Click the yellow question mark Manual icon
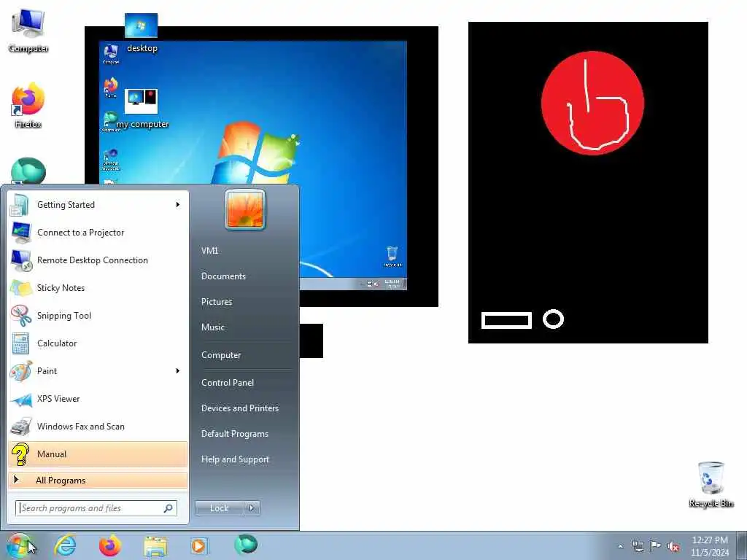The image size is (747, 560). [x=20, y=454]
